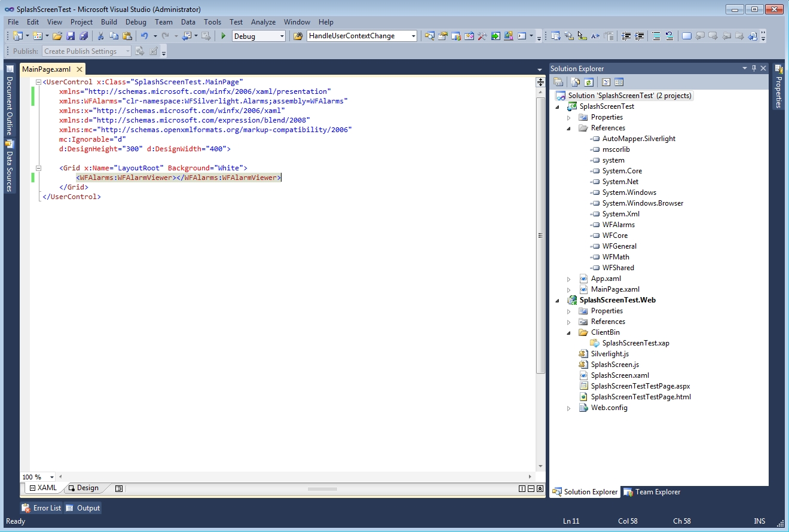This screenshot has width=789, height=532.
Task: Open the Error List panel
Action: click(x=41, y=508)
